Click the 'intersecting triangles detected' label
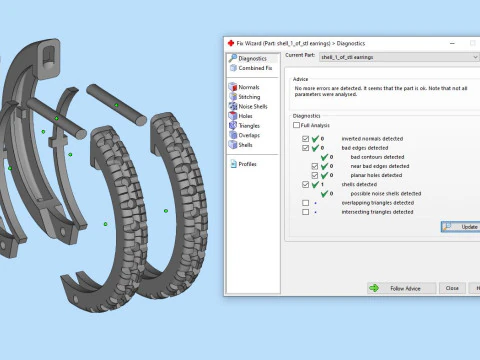The height and width of the screenshot is (360, 480). coord(377,212)
